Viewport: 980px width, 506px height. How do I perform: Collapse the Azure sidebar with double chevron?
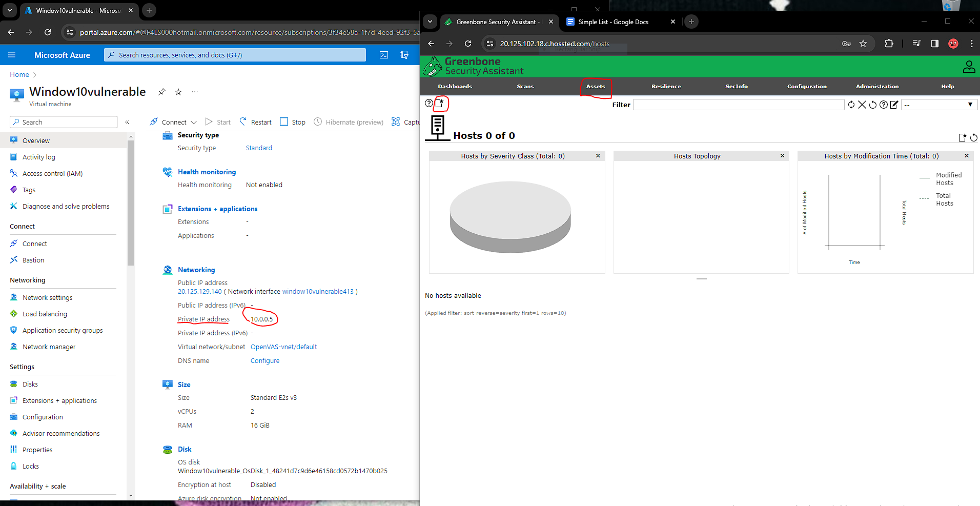point(127,122)
